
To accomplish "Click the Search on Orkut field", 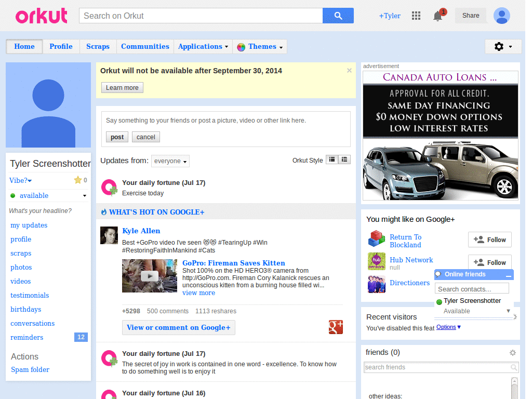I will click(x=201, y=16).
